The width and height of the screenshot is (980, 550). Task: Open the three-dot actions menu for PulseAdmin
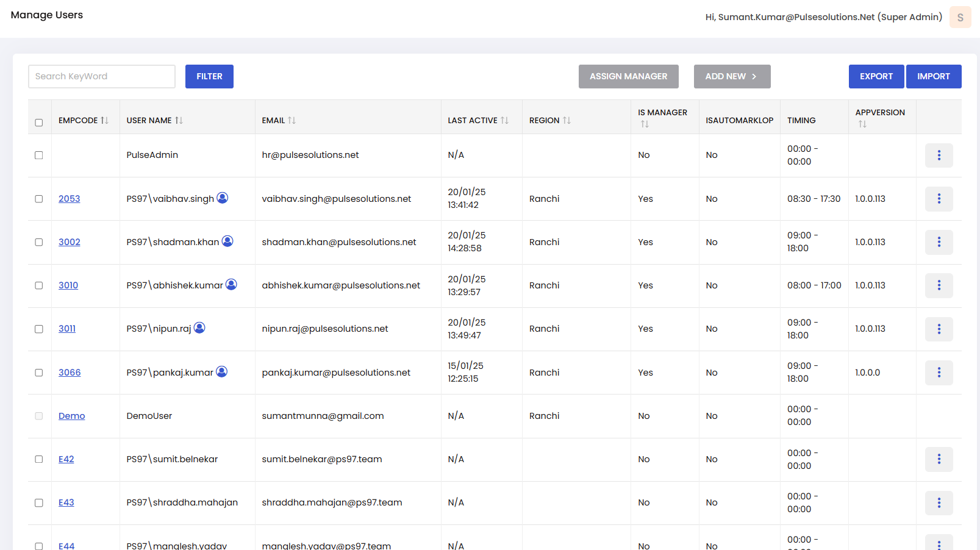tap(939, 155)
